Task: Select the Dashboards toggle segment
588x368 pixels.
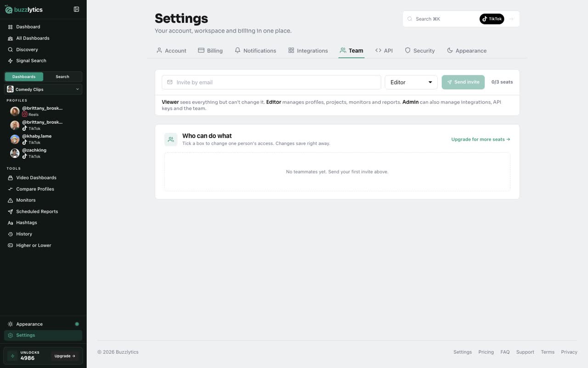Action: (x=24, y=77)
